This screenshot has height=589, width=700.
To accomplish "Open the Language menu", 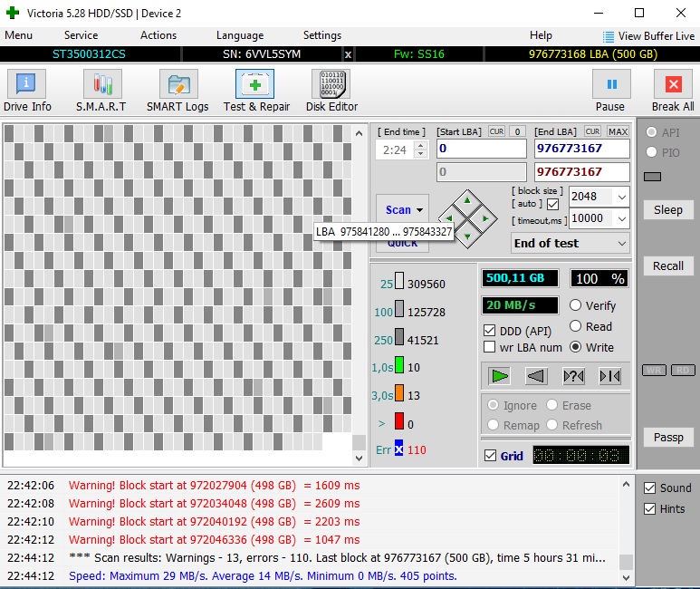I will pyautogui.click(x=240, y=35).
